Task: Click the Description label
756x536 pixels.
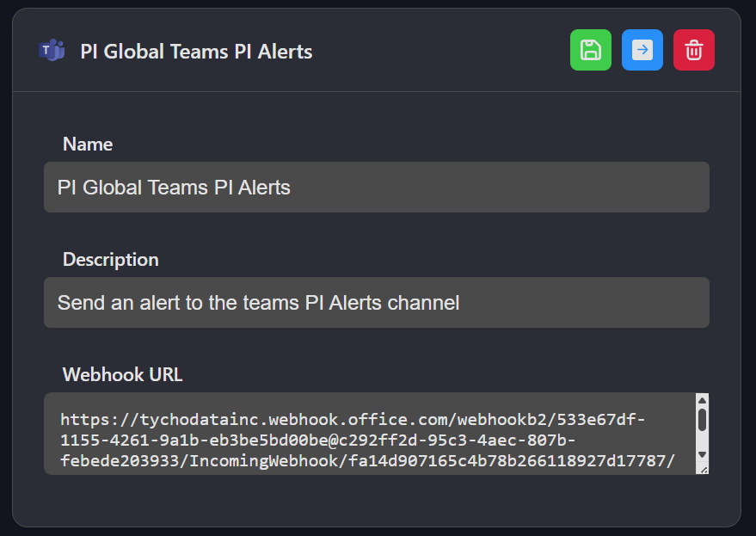Action: click(110, 259)
